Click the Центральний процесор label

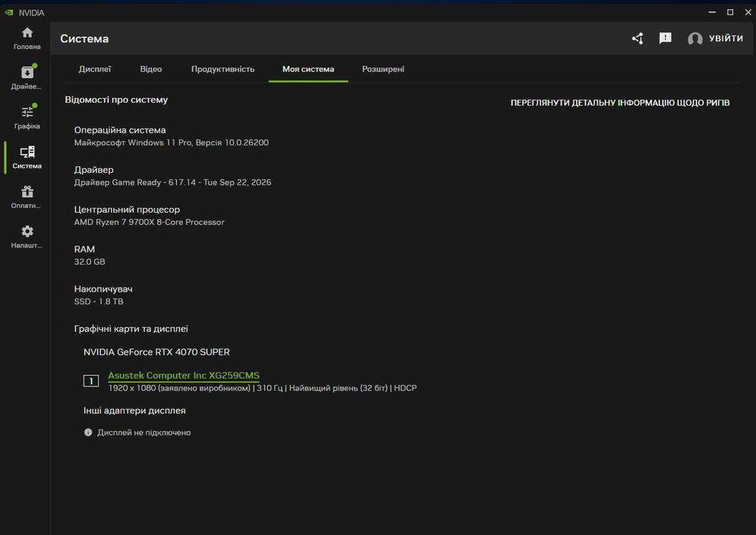click(x=127, y=210)
